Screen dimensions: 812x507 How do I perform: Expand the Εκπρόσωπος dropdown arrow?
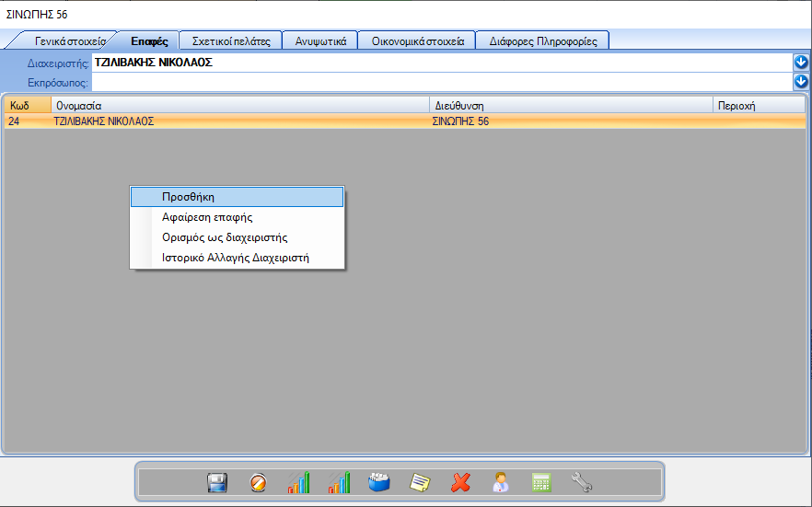[800, 82]
